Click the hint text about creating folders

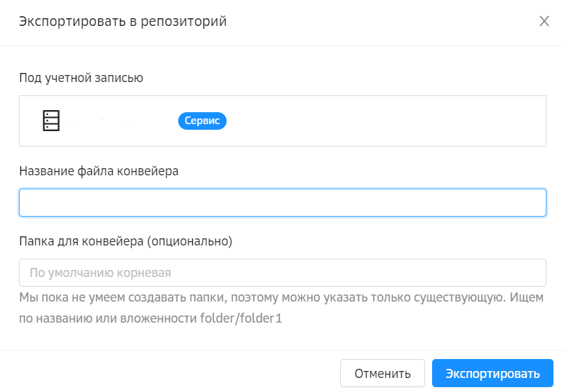pyautogui.click(x=281, y=299)
